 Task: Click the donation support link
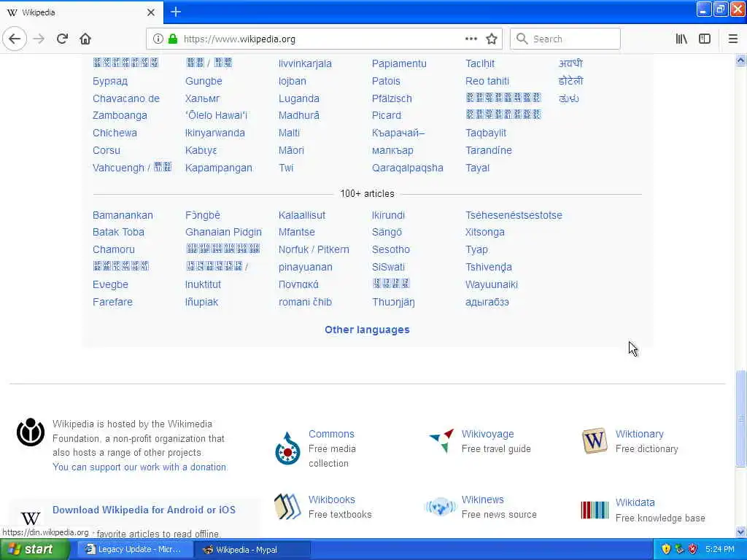[x=139, y=467]
